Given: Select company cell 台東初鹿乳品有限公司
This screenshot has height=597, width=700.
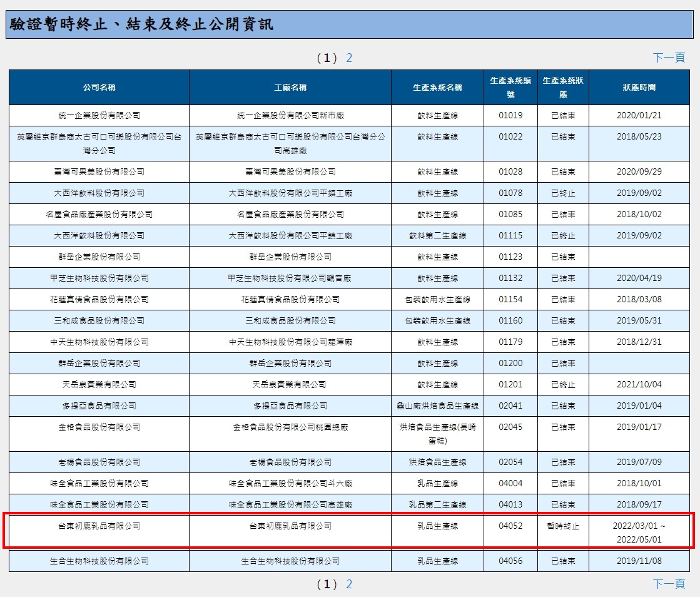Looking at the screenshot, I should tap(99, 533).
